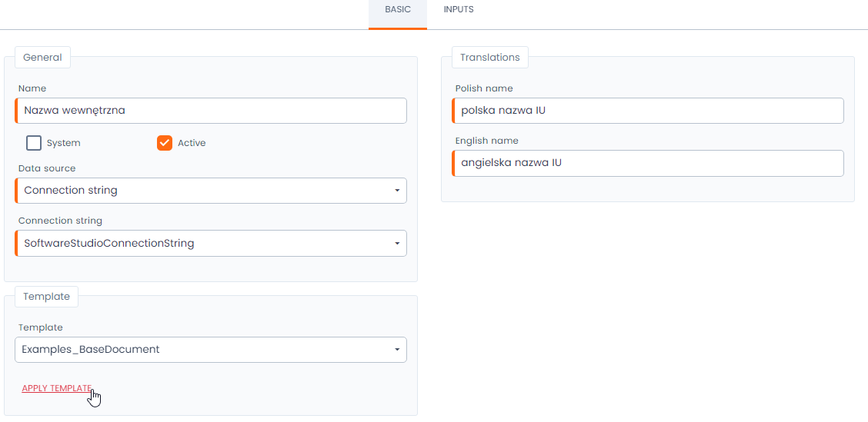Image resolution: width=868 pixels, height=422 pixels.
Task: Open the INPUTS tab
Action: (459, 10)
